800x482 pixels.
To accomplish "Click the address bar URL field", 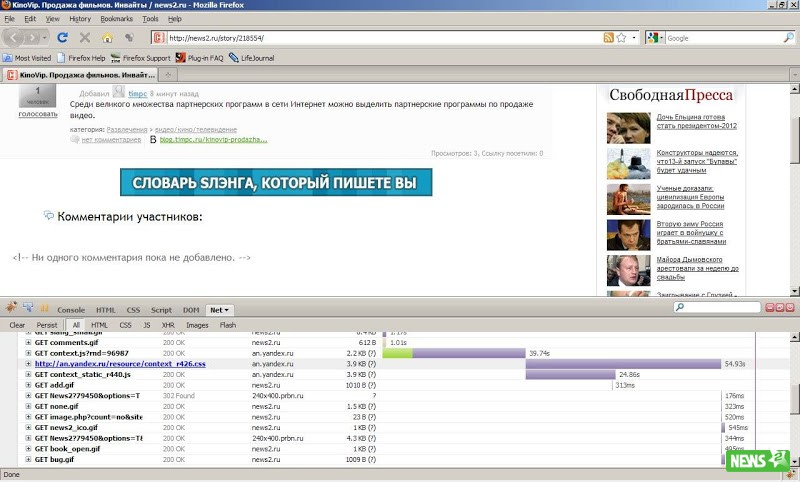I will tap(383, 38).
